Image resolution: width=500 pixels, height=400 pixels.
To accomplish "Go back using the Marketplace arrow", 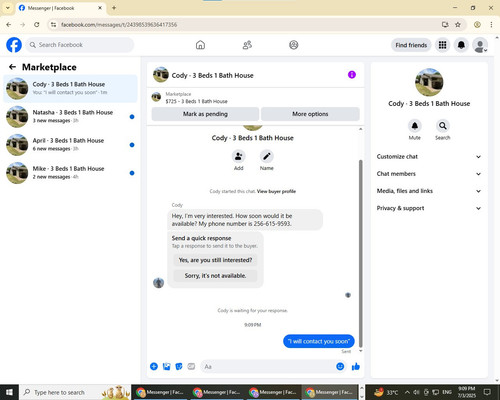I will coord(12,67).
